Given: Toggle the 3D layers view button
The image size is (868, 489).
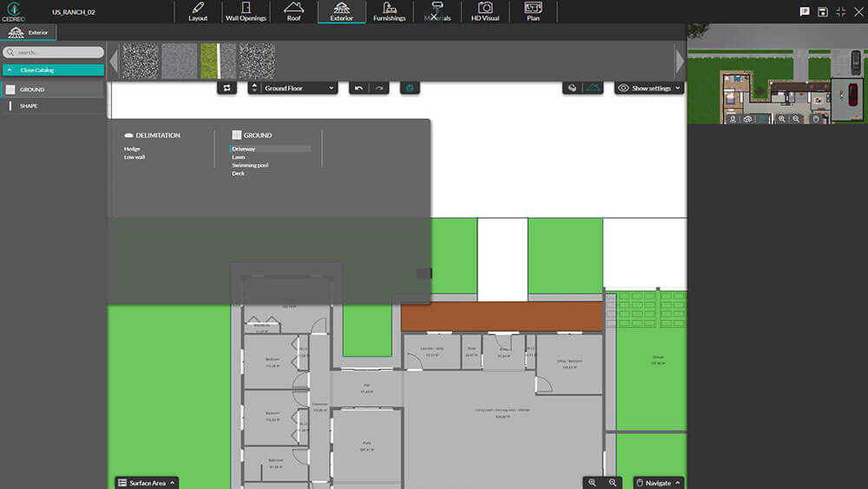Looking at the screenshot, I should point(572,88).
